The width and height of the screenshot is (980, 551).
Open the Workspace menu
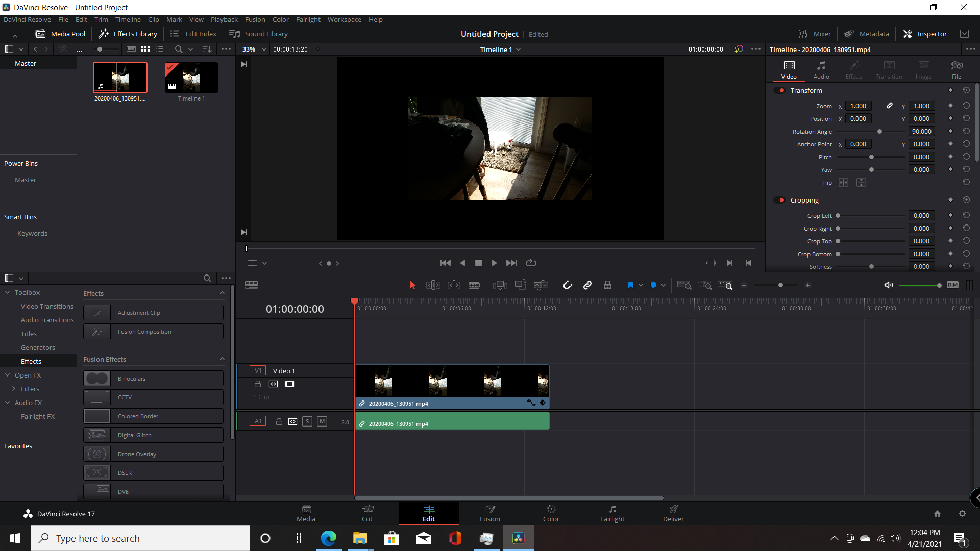[x=344, y=19]
